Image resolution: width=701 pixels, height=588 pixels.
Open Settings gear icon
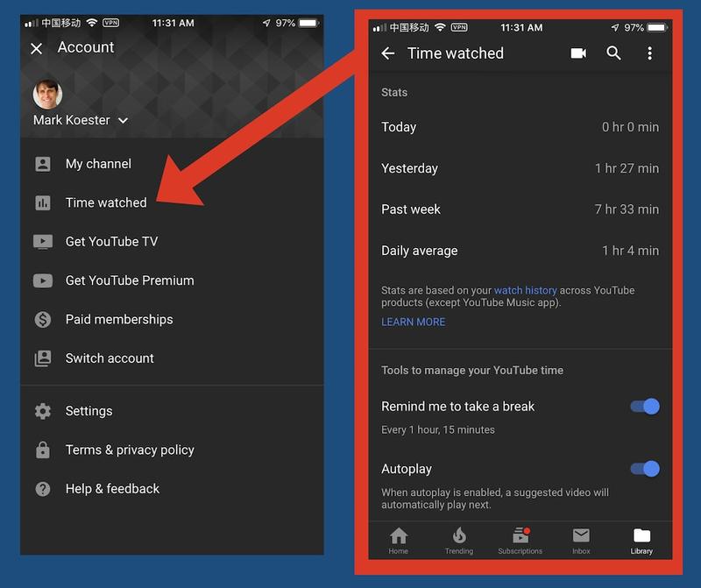43,411
